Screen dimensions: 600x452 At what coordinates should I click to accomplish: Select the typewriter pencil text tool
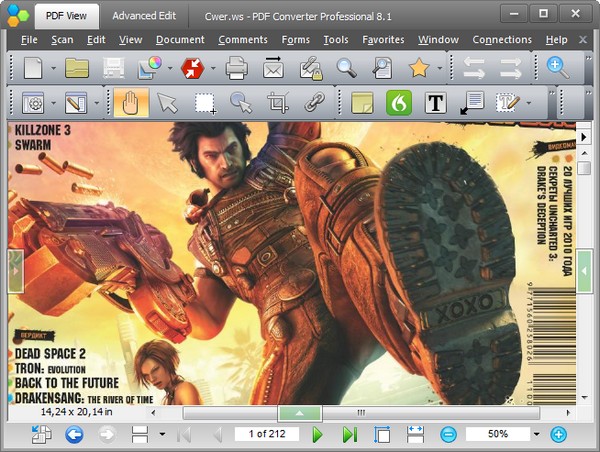[508, 103]
